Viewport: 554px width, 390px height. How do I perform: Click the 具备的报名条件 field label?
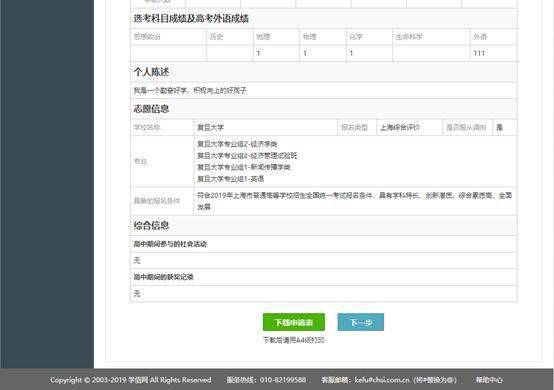[x=157, y=201]
